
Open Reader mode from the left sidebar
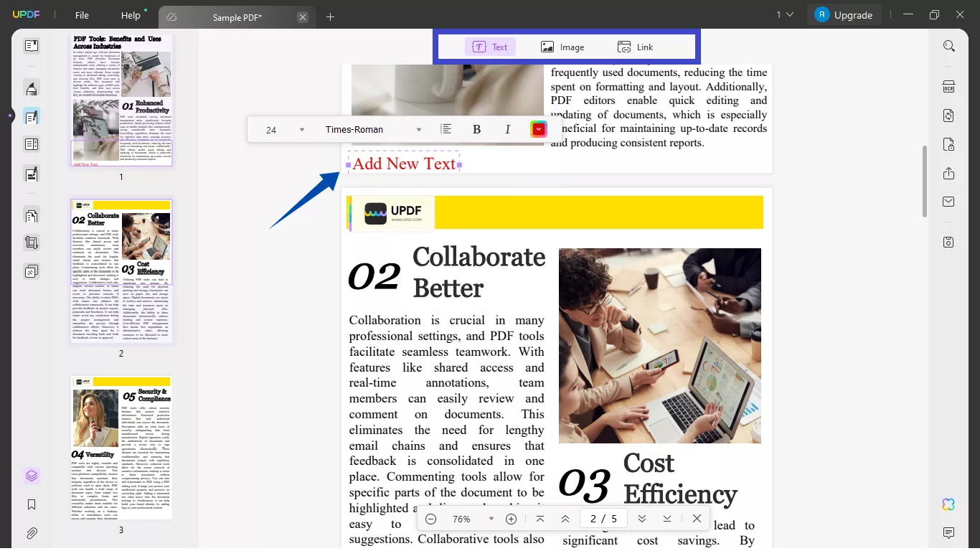click(x=31, y=45)
